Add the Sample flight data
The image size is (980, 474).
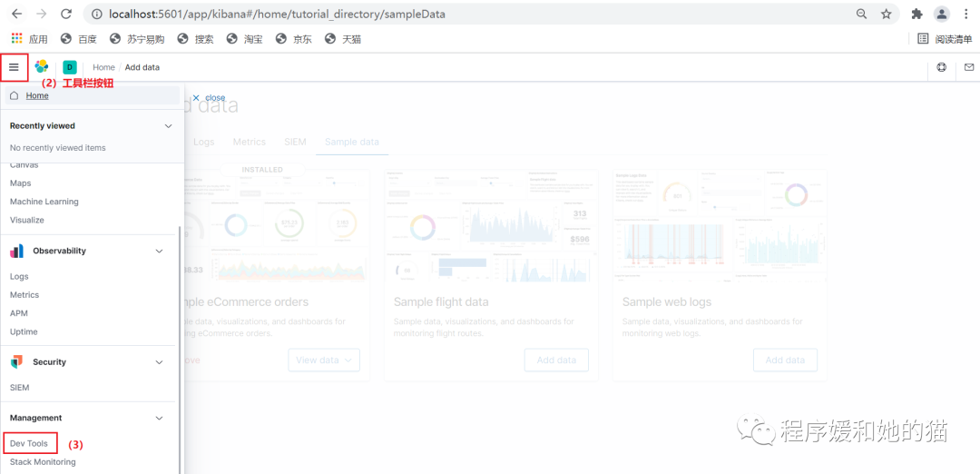tap(556, 360)
